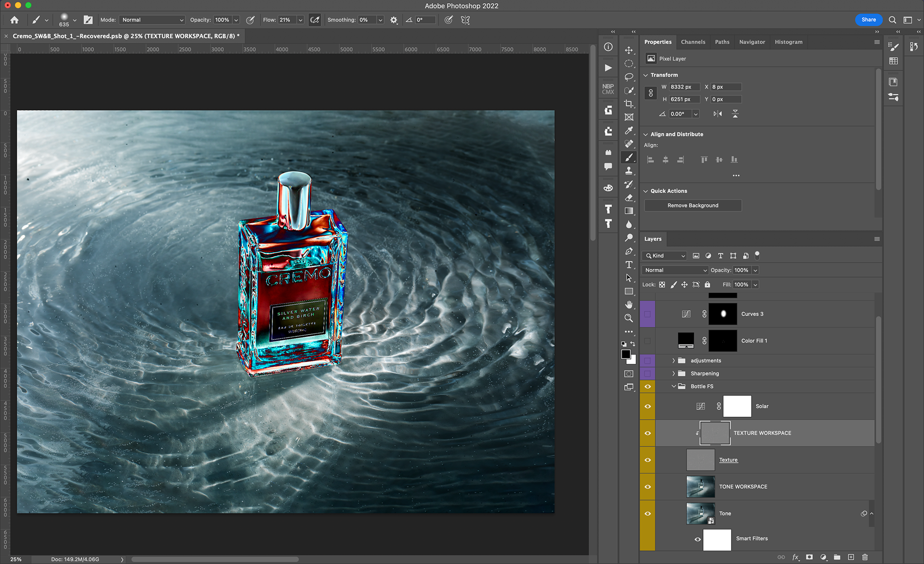The height and width of the screenshot is (564, 924).
Task: Expand the adjustments layer group
Action: [673, 360]
